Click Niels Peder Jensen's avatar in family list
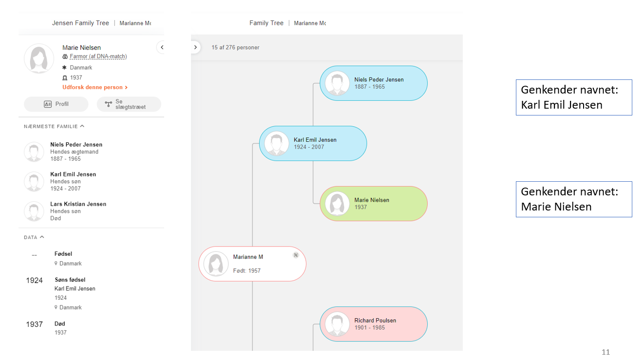 34,152
